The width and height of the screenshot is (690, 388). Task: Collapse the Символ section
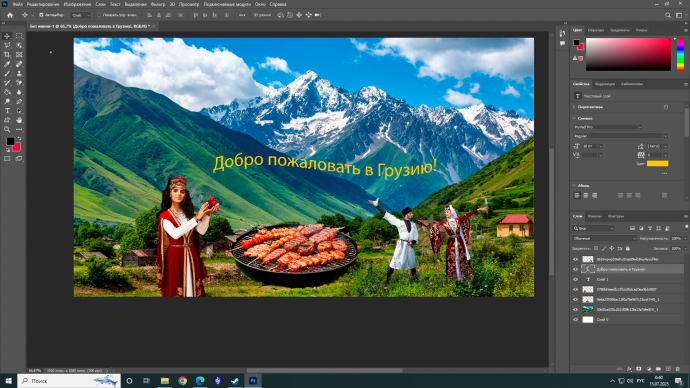574,118
